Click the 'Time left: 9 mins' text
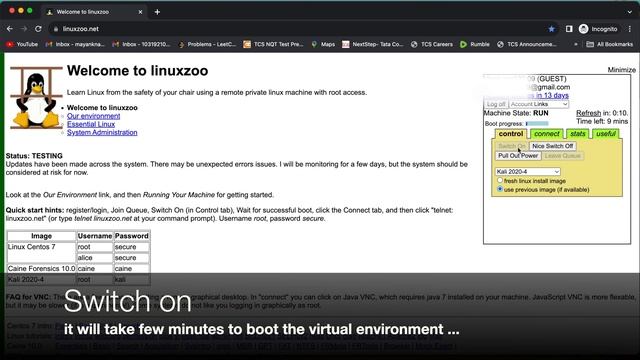 pyautogui.click(x=602, y=121)
